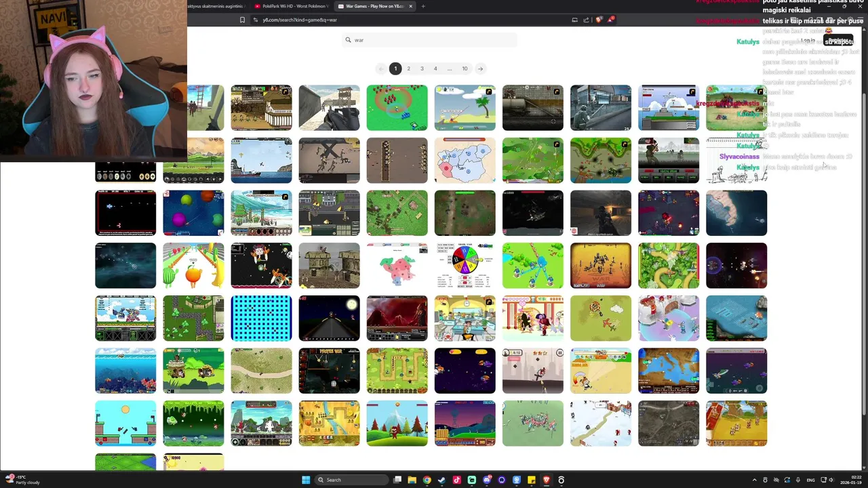
Task: Open the red mountains game thumbnail
Action: click(x=397, y=319)
